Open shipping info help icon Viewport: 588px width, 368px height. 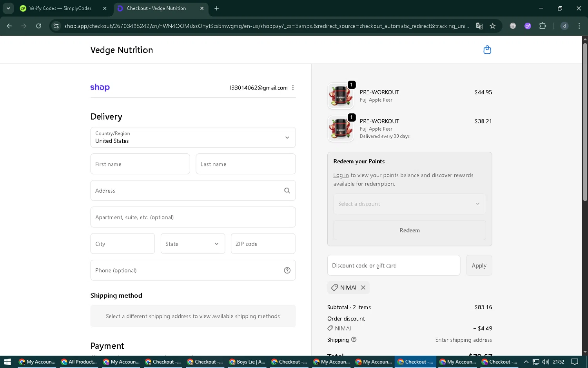(354, 340)
